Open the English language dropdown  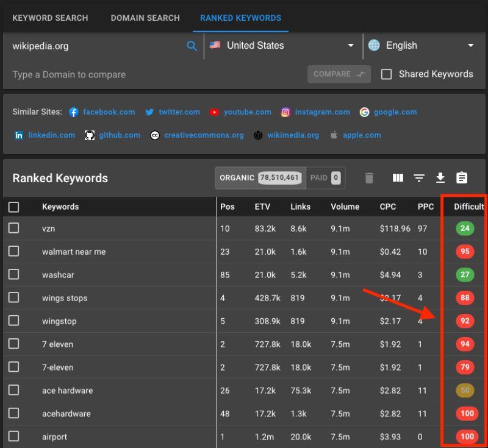point(422,46)
